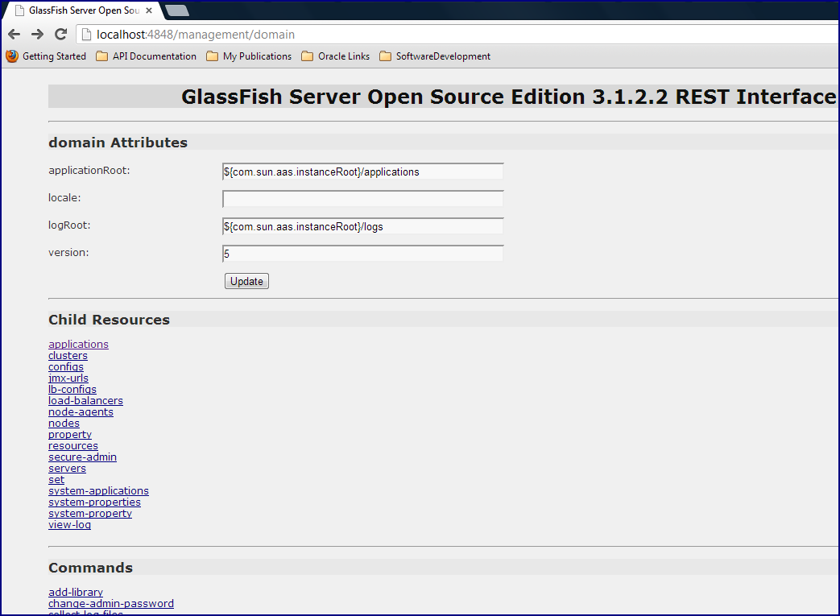Open the nodes child resource link

coord(64,424)
